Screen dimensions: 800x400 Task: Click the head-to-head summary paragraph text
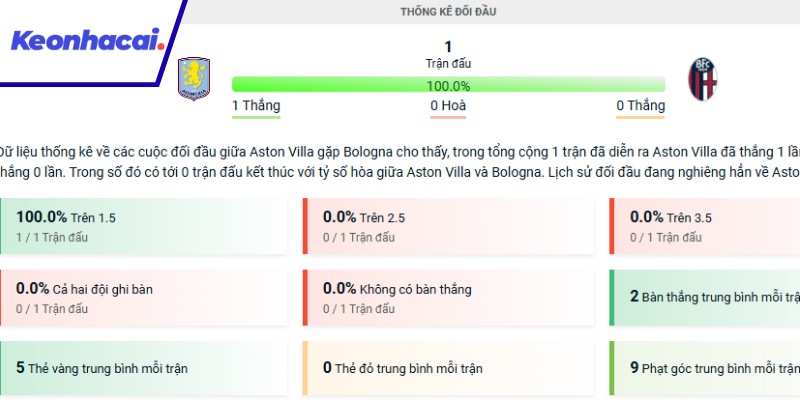pos(400,161)
